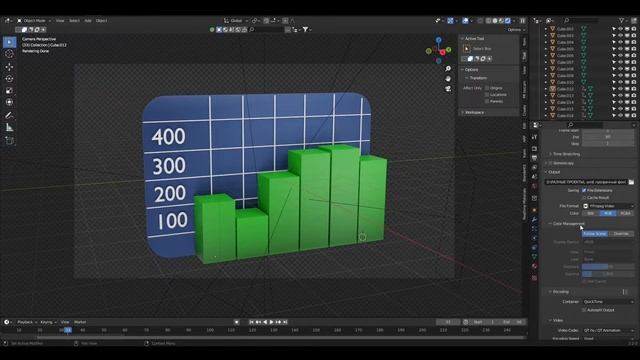Expand the Workspace panel in sidebar

(473, 112)
